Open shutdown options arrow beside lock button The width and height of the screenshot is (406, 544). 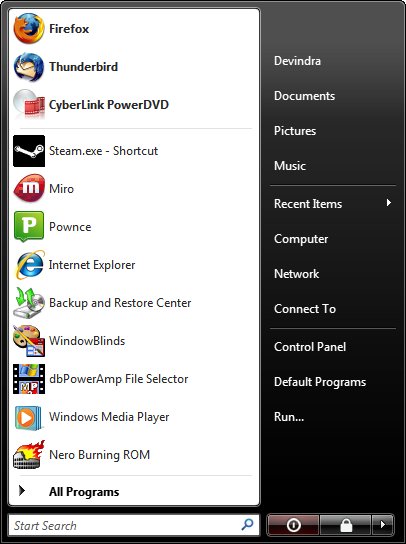point(382,525)
